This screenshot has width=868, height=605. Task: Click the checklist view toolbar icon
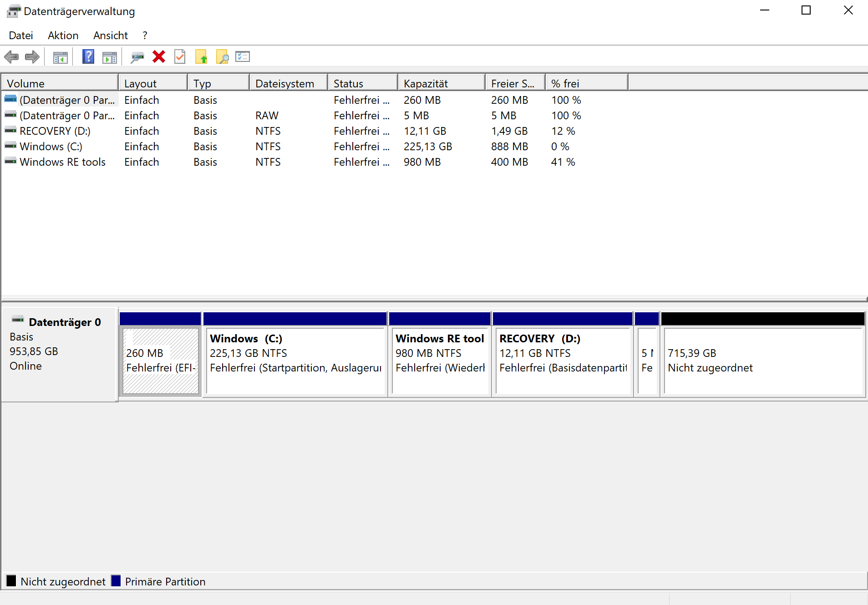[x=243, y=56]
